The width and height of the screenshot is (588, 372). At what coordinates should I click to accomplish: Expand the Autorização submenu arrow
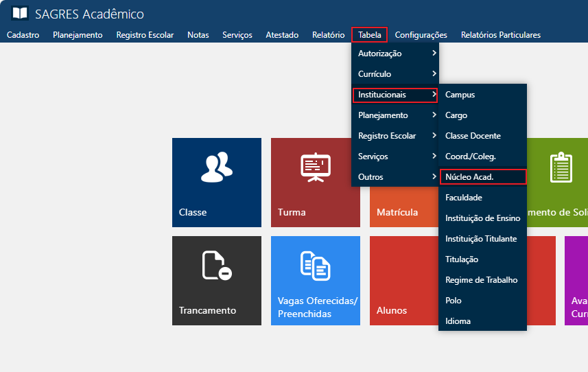pos(434,54)
